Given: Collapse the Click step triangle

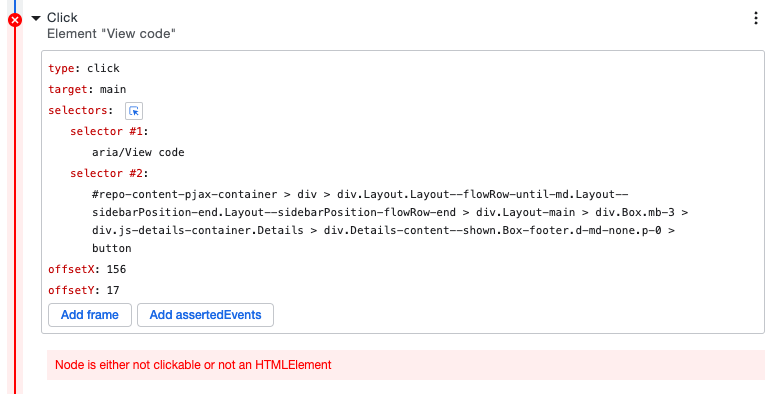Looking at the screenshot, I should tap(35, 18).
